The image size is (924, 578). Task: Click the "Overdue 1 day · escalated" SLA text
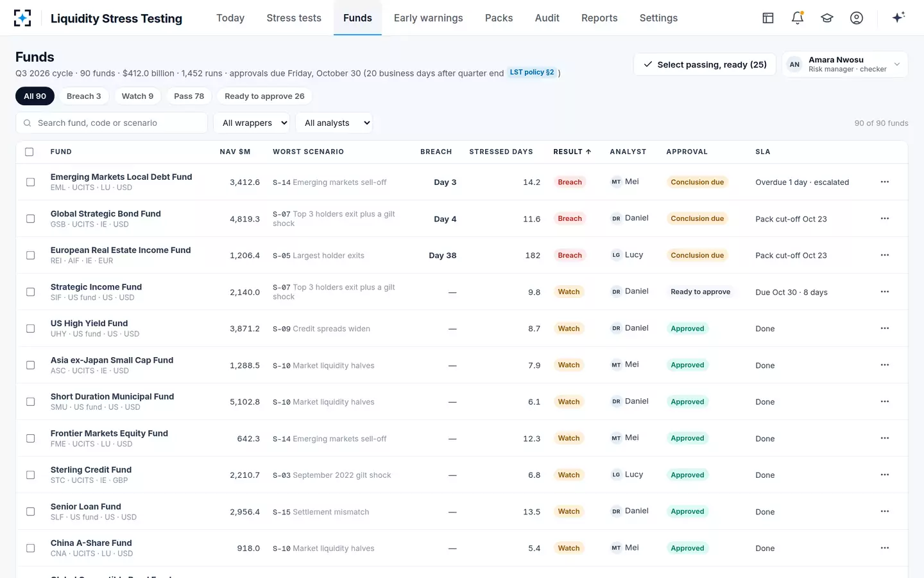[x=802, y=182]
